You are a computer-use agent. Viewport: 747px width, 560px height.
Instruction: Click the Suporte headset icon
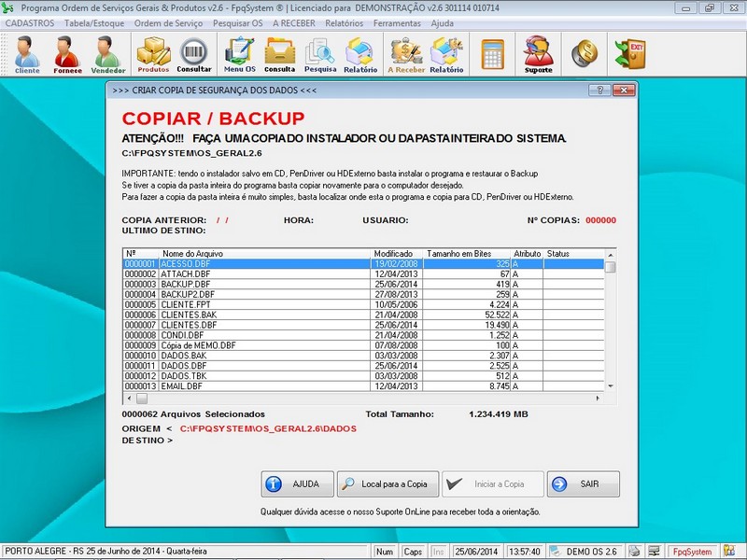539,54
